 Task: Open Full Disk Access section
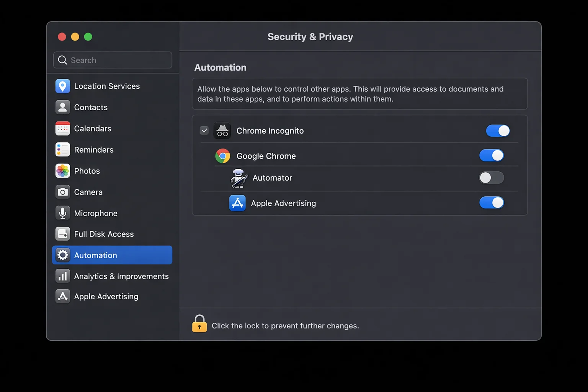(x=112, y=234)
